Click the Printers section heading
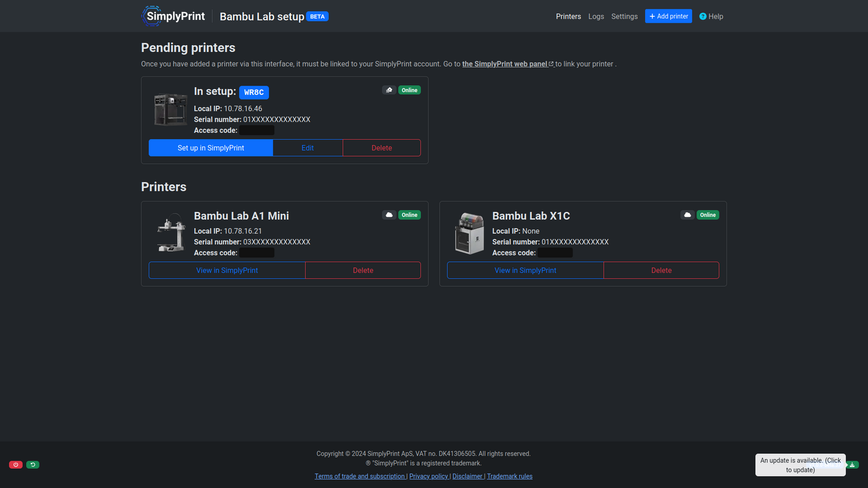The image size is (868, 488). click(164, 187)
